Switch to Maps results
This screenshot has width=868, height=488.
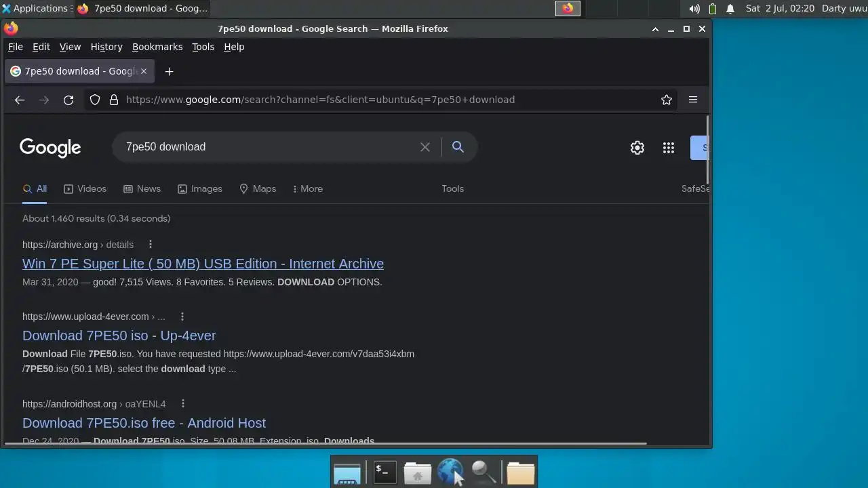tap(258, 189)
